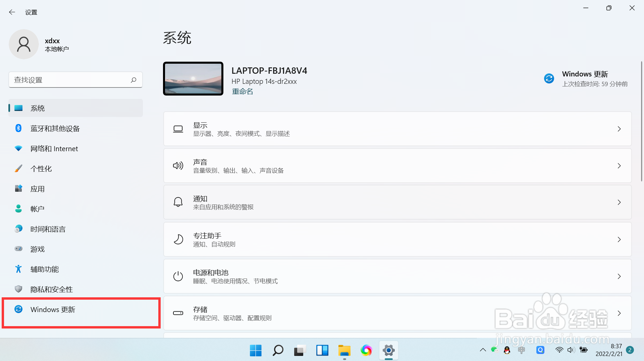Click Task View icon on taskbar
The width and height of the screenshot is (644, 361).
pyautogui.click(x=300, y=350)
